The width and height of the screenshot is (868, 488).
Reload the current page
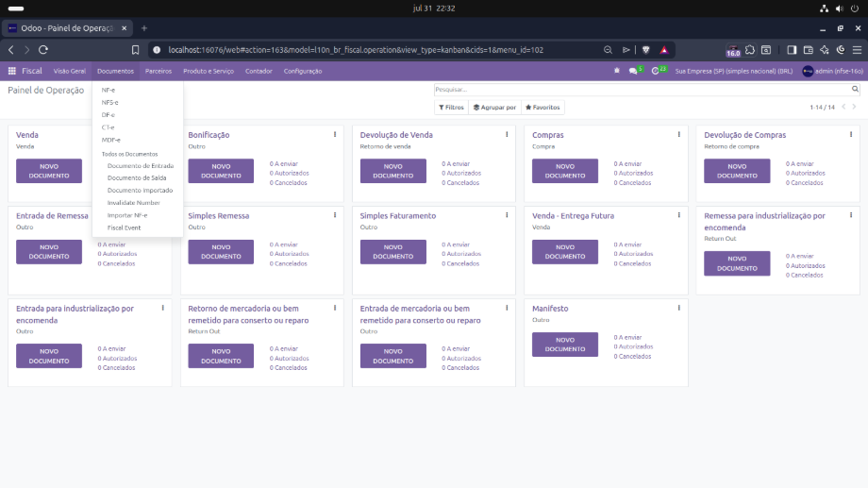click(43, 50)
